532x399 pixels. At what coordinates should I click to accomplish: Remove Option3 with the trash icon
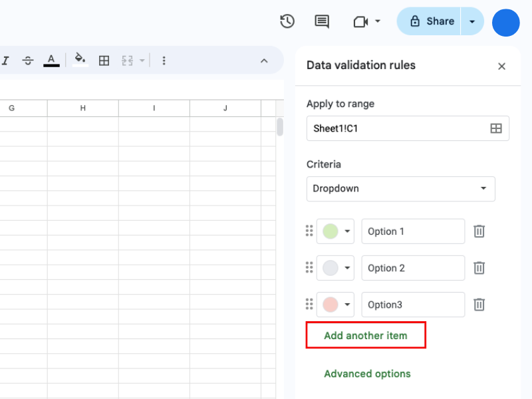click(479, 305)
